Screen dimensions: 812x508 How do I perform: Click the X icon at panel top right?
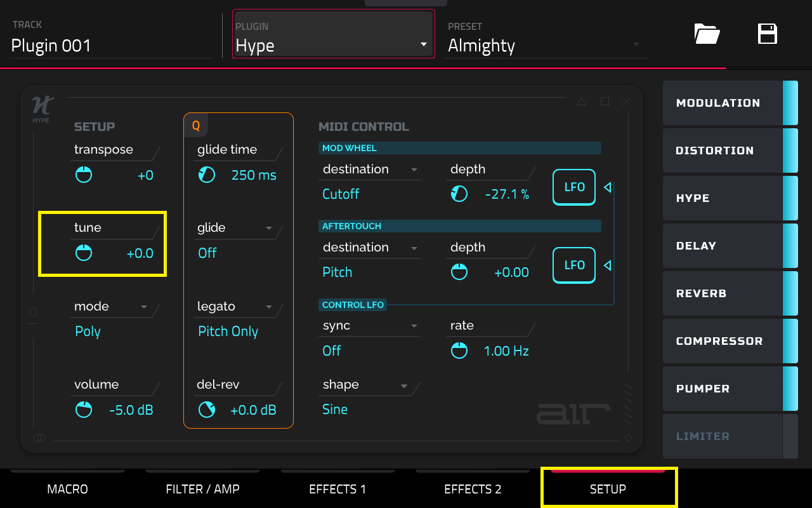click(x=627, y=102)
